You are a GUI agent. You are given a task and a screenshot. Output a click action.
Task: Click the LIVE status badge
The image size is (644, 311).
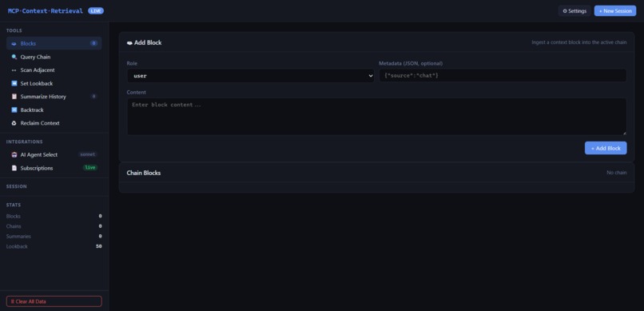tap(96, 11)
